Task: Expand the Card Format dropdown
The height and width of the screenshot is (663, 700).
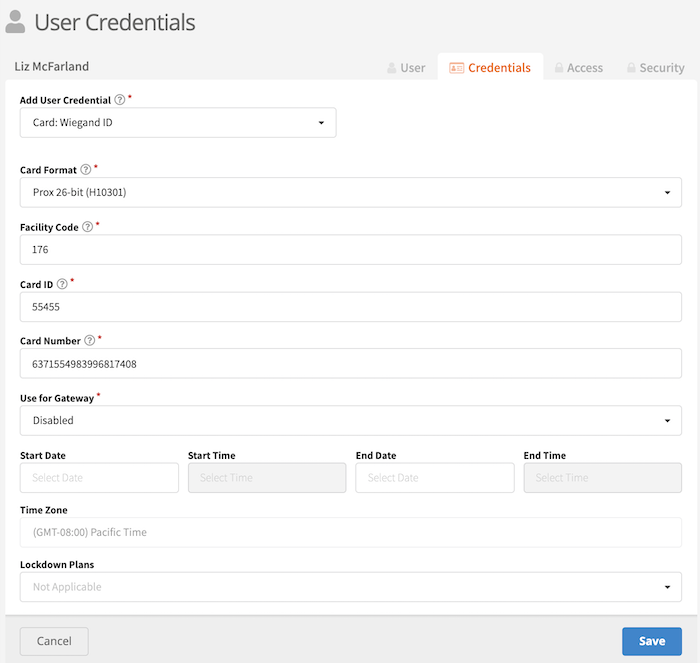Action: click(350, 192)
